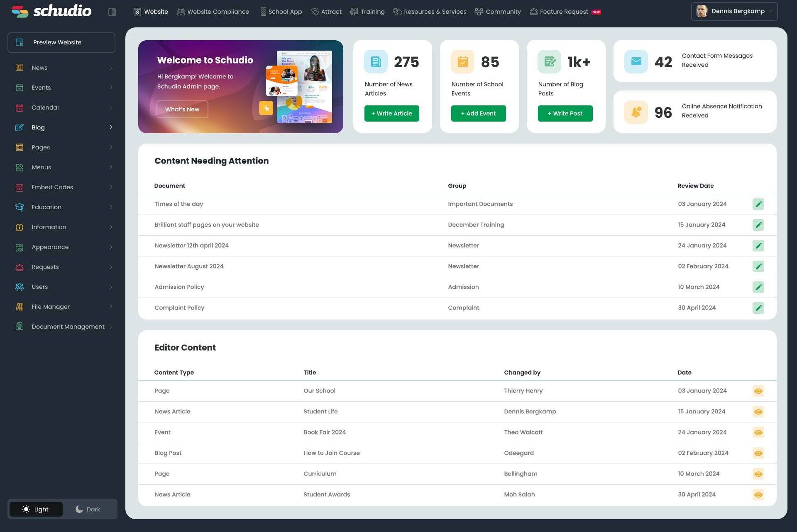Click the Requests sidebar icon
Viewport: 797px width, 532px height.
click(x=20, y=267)
